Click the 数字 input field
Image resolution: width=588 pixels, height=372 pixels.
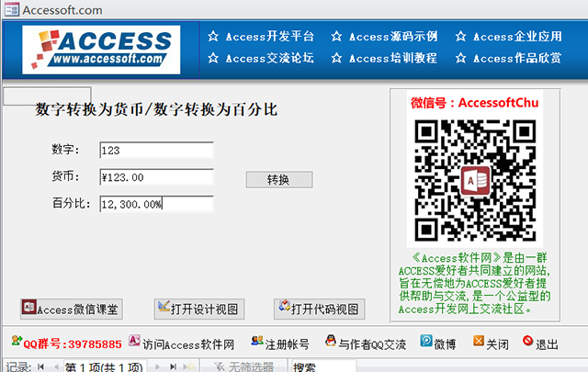(x=157, y=150)
